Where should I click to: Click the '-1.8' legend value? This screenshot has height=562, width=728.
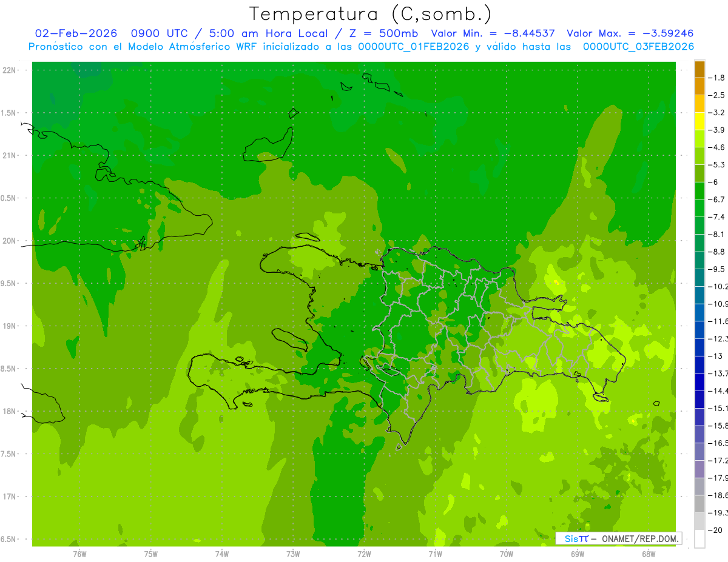[718, 78]
